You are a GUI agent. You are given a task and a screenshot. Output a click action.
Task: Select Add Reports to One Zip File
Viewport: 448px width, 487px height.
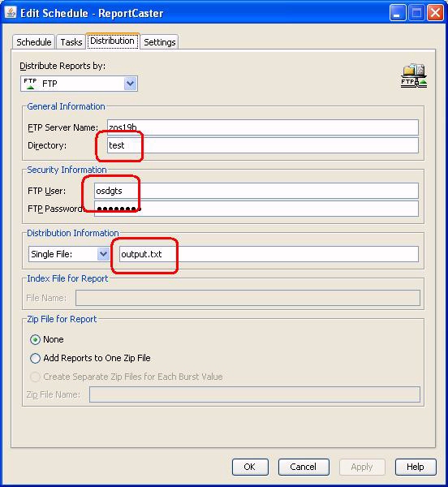pos(35,358)
